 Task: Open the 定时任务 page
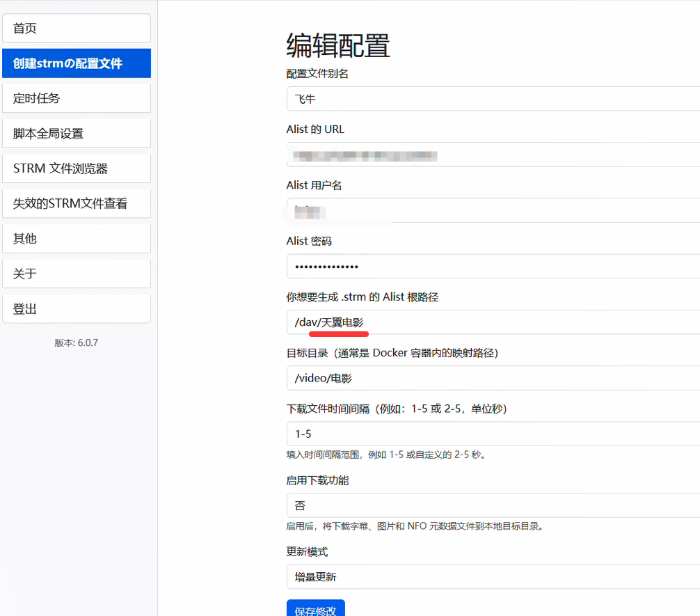tap(77, 98)
